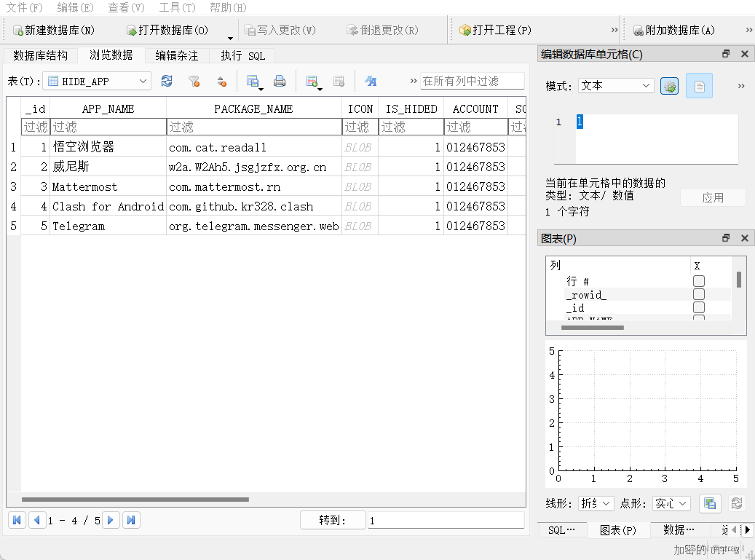The width and height of the screenshot is (755, 560).
Task: Click the PACKAGE_NAME filter field
Action: click(254, 127)
